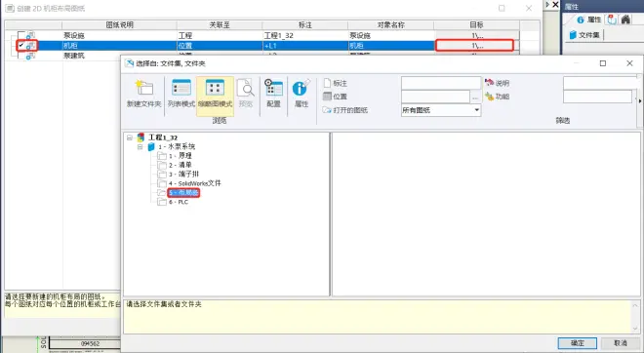Click the 说明 filter icon
644x353 pixels.
click(x=489, y=83)
